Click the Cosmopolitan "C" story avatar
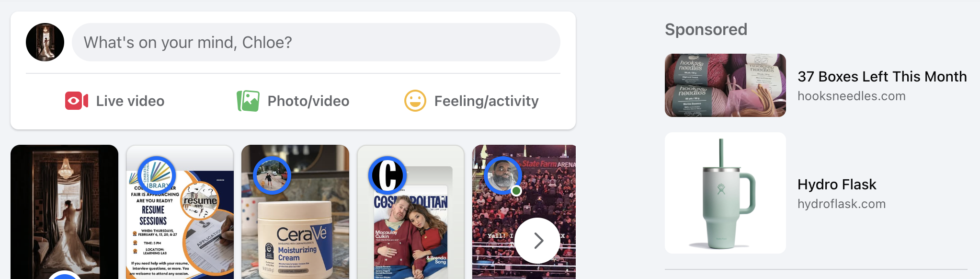980x279 pixels. click(x=387, y=175)
